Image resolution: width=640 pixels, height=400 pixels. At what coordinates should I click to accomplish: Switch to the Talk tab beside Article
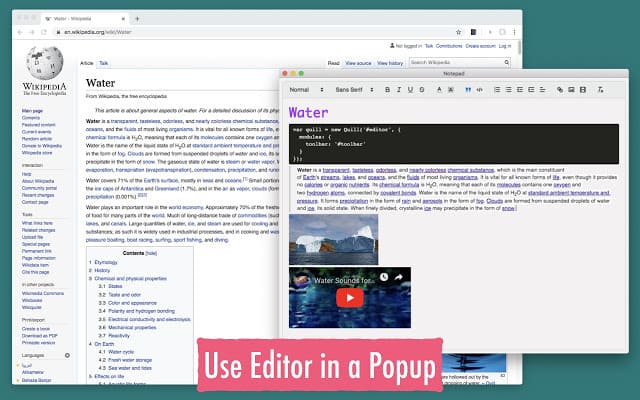[x=104, y=63]
